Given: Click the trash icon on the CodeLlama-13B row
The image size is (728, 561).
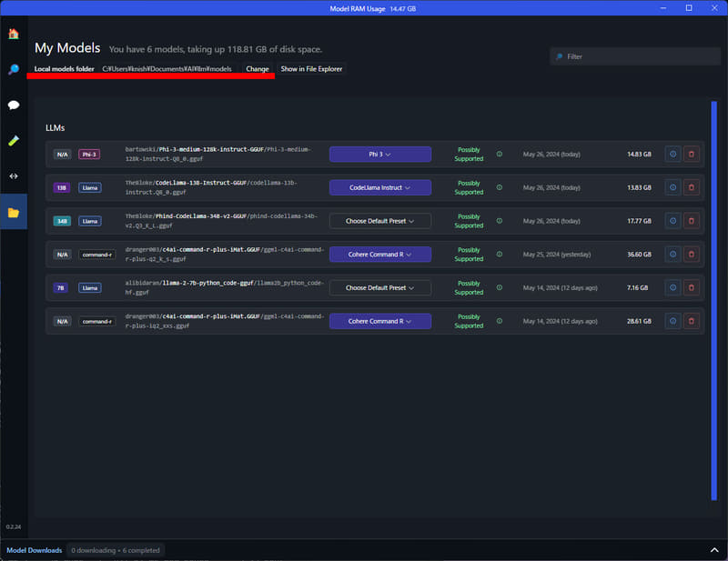Looking at the screenshot, I should [x=692, y=187].
